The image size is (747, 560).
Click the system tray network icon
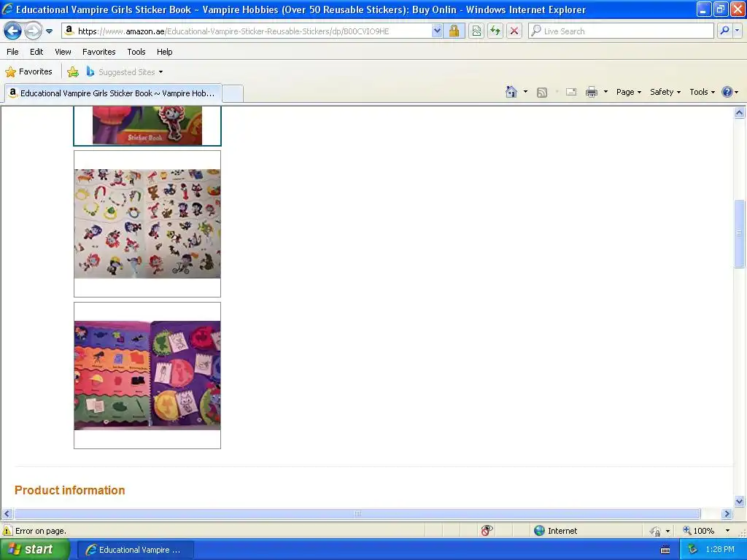click(693, 550)
